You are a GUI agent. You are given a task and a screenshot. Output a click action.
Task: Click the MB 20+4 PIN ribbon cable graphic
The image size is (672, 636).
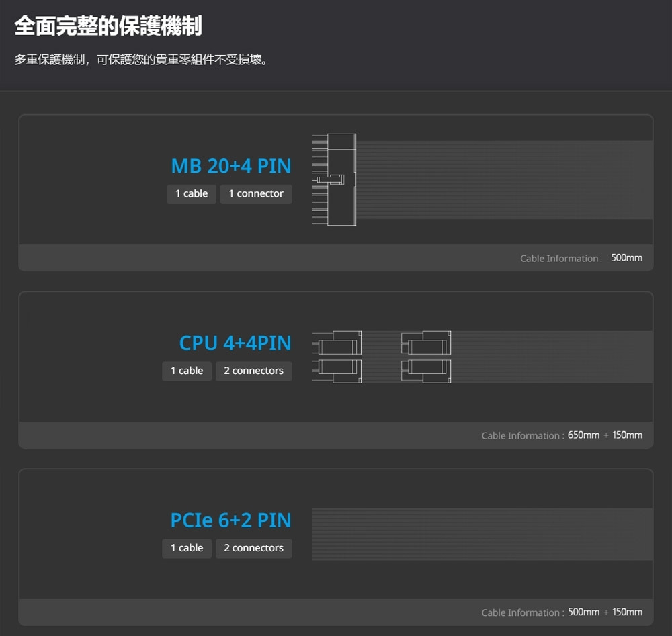pos(504,179)
